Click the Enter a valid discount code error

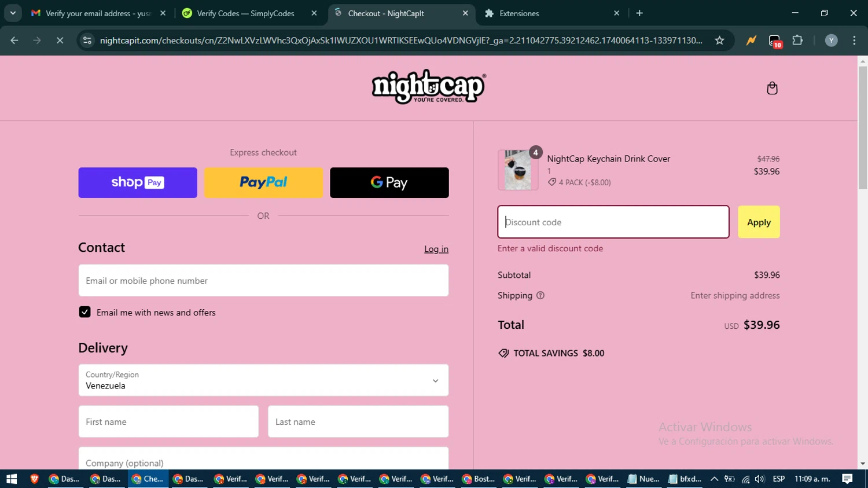(550, 248)
